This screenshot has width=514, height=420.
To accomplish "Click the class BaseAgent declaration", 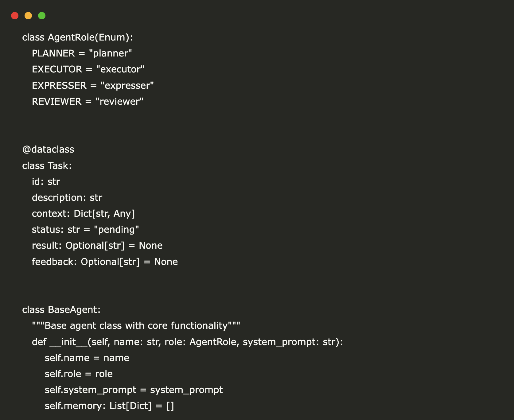I will coord(61,310).
